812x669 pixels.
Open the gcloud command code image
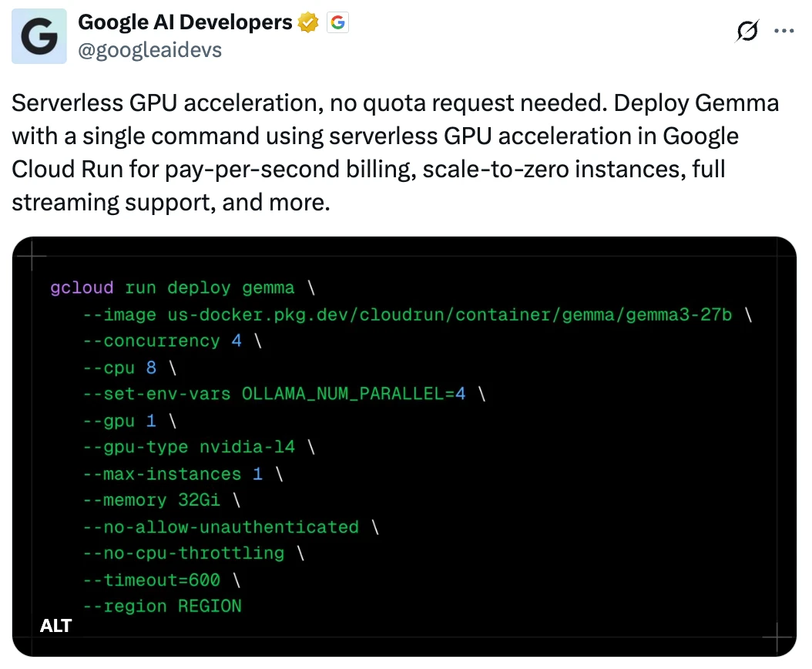tap(404, 447)
